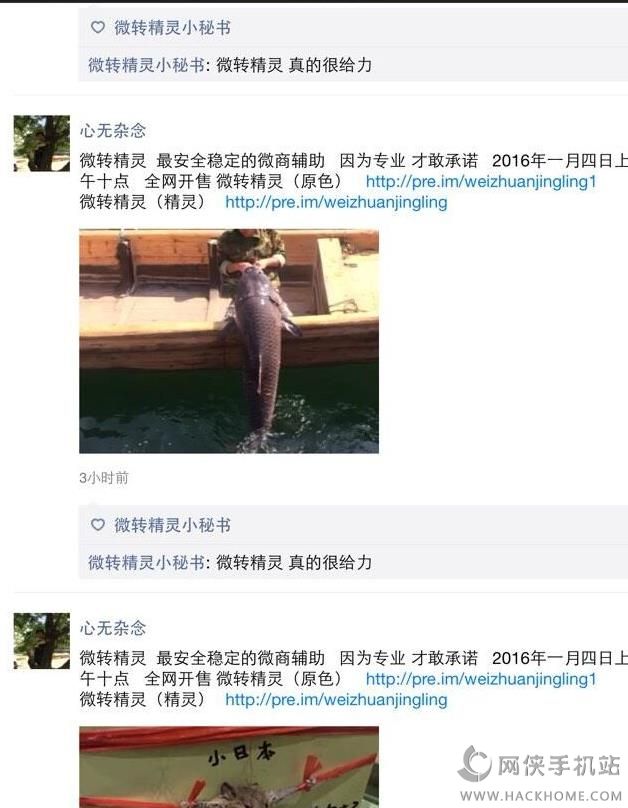
Task: Tap commenter 微转精灵小秘书 in the middle comment
Action: 146,562
